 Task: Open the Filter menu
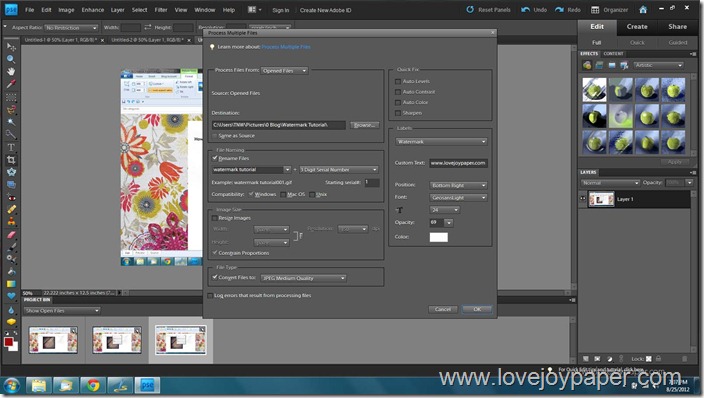(161, 10)
